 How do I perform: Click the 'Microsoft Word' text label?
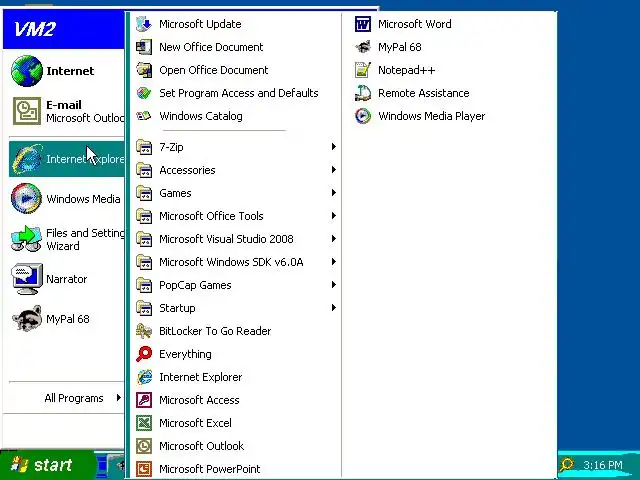[415, 24]
